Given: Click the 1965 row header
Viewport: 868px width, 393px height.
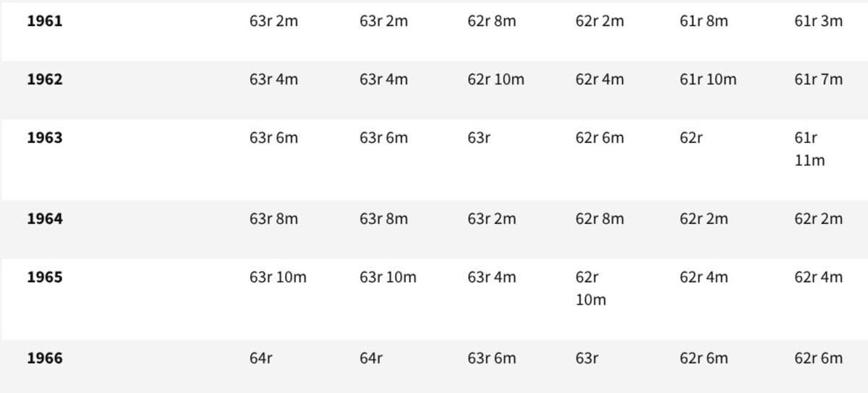Looking at the screenshot, I should 45,277.
